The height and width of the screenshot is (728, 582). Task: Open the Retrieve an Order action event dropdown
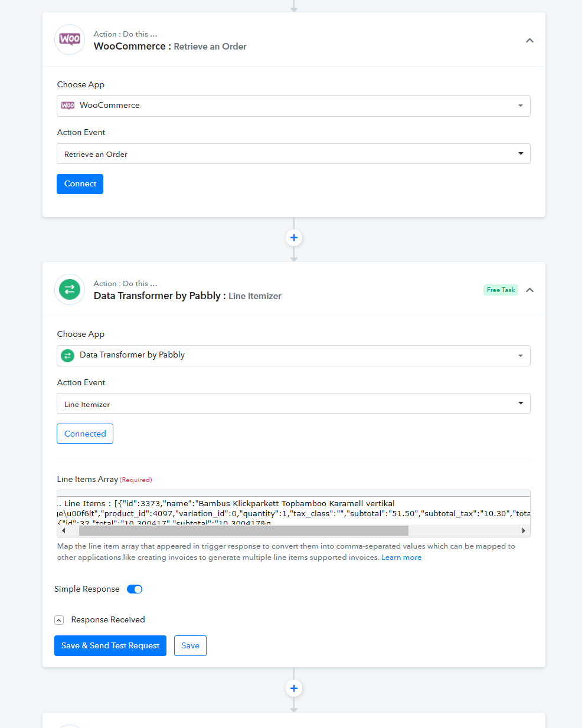click(x=293, y=154)
